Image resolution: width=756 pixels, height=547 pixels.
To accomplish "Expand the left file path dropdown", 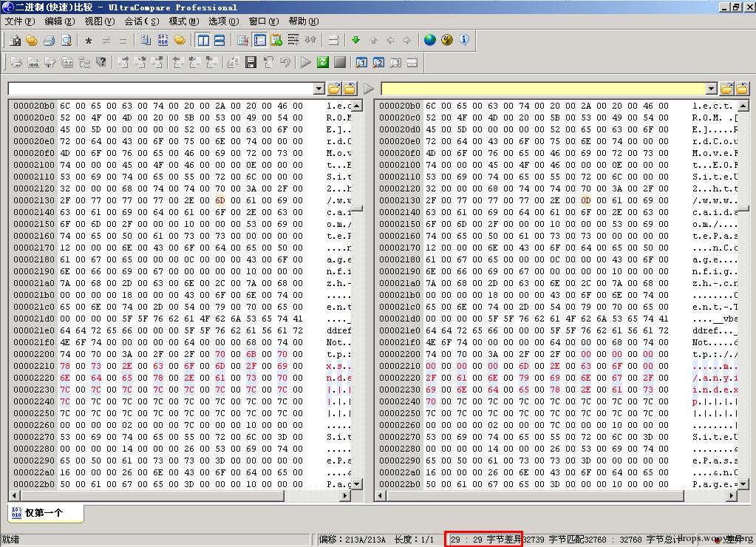I will [319, 89].
